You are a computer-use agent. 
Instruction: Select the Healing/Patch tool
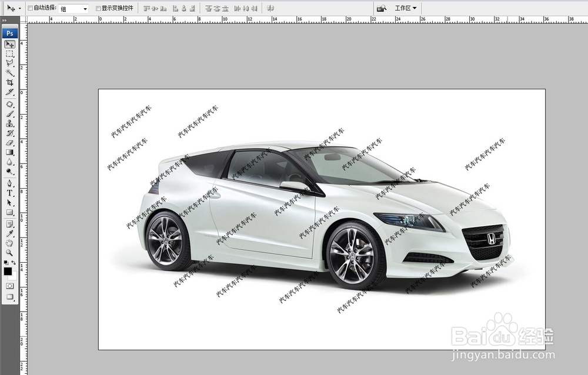coord(10,105)
